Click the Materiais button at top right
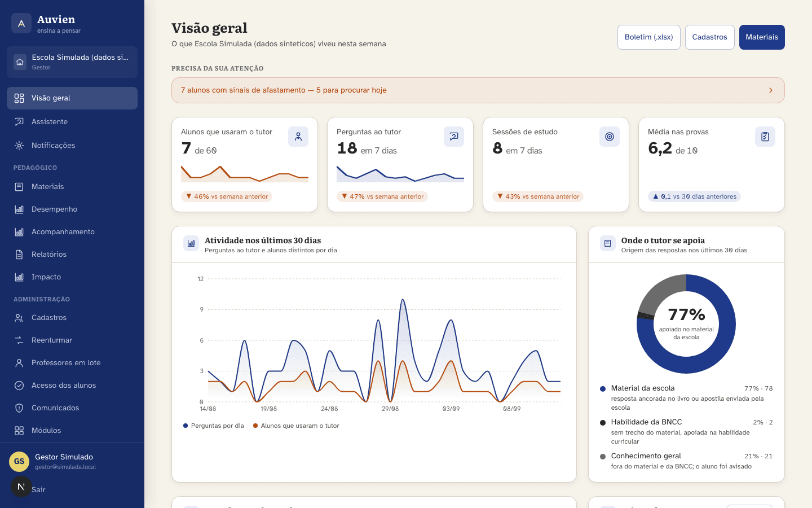 (x=762, y=37)
